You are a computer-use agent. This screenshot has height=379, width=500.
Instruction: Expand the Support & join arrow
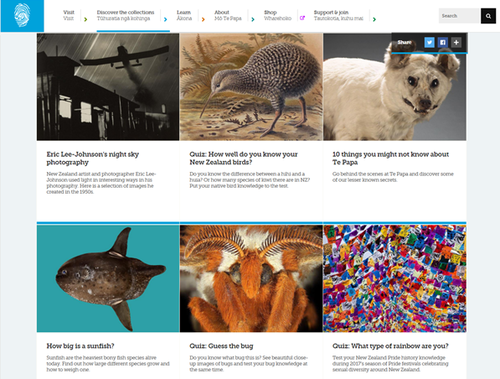click(374, 19)
